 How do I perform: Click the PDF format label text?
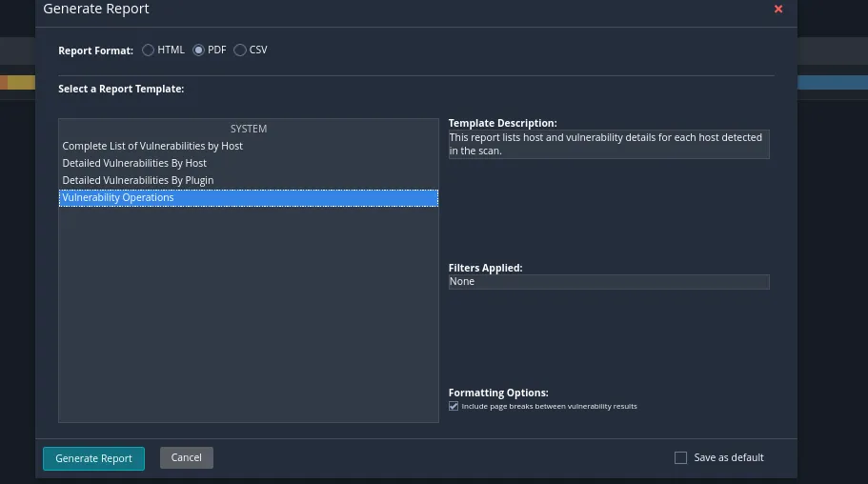[x=217, y=50]
